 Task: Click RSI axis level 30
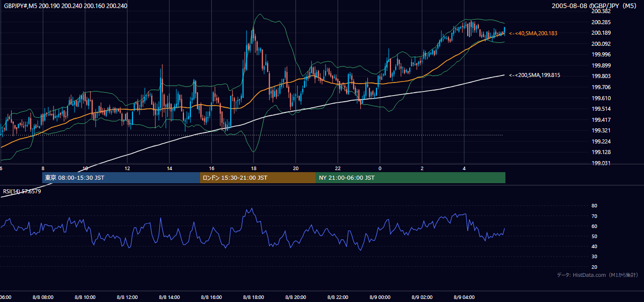[x=594, y=257]
